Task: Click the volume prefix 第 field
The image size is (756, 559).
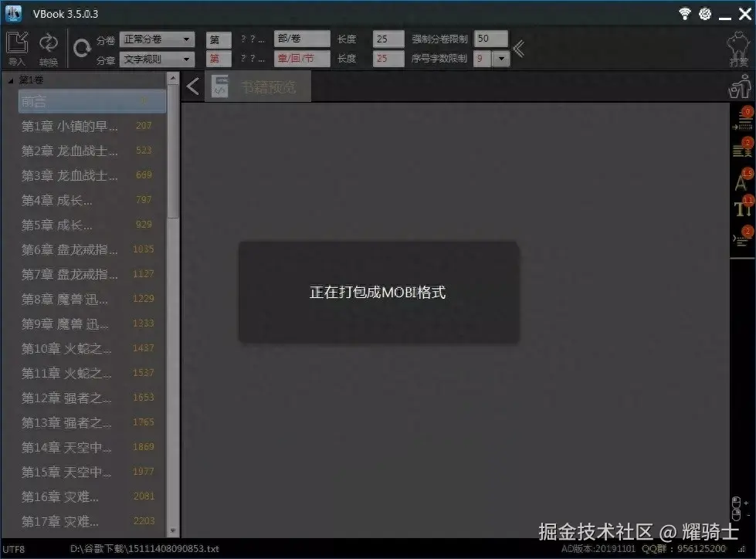Action: [219, 39]
